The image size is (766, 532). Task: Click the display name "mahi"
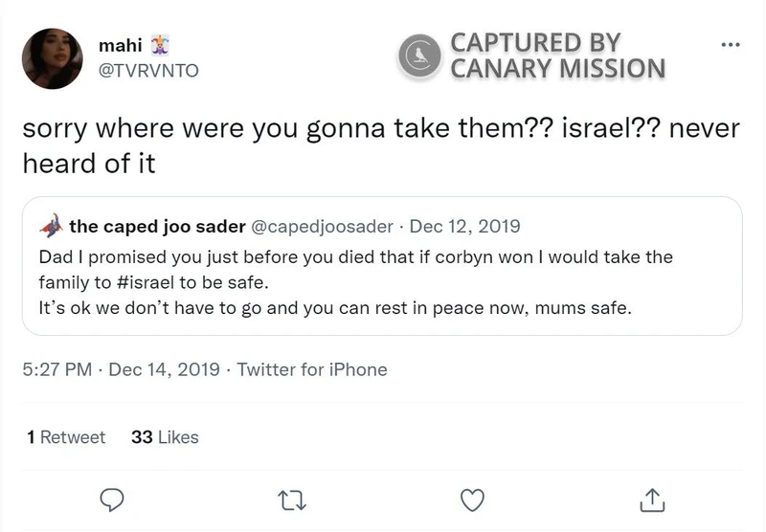pos(119,45)
